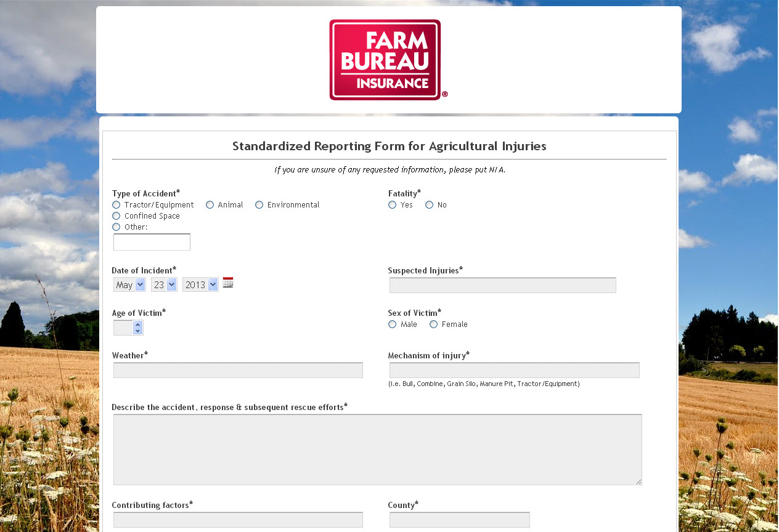Mark Fatality as No
The height and width of the screenshot is (532, 779).
click(430, 205)
